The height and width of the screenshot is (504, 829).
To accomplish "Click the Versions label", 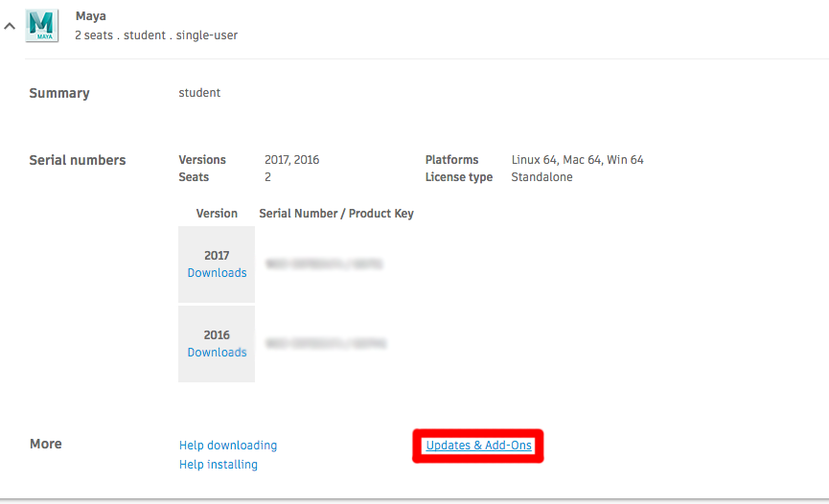I will pos(202,160).
